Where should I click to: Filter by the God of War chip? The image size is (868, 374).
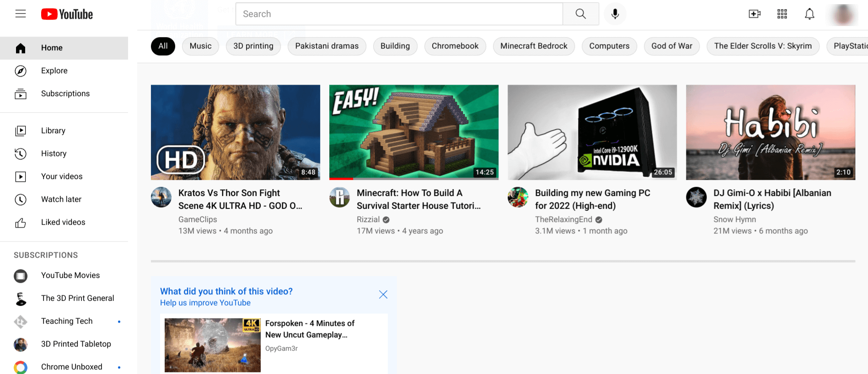click(x=672, y=46)
